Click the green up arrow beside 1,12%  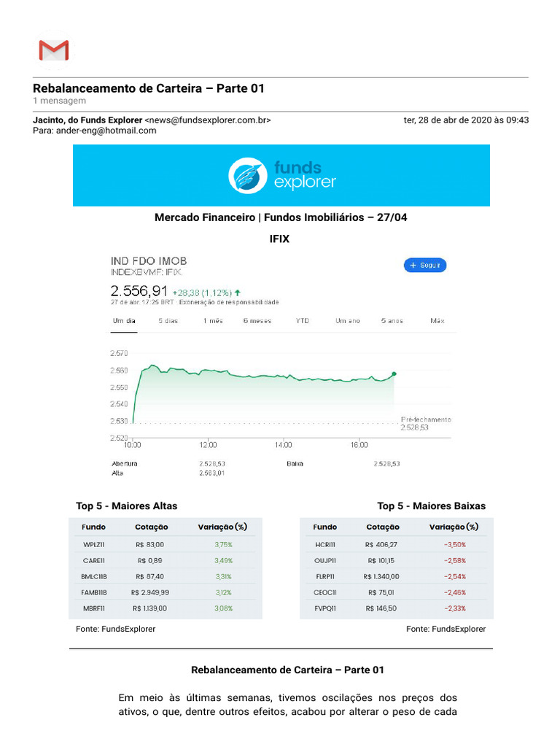238,293
